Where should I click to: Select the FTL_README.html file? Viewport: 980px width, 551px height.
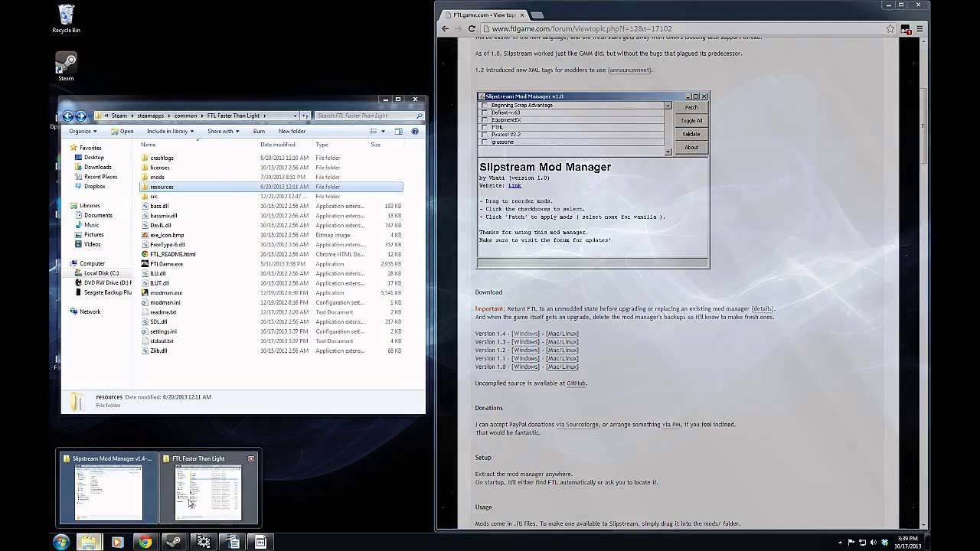(172, 254)
